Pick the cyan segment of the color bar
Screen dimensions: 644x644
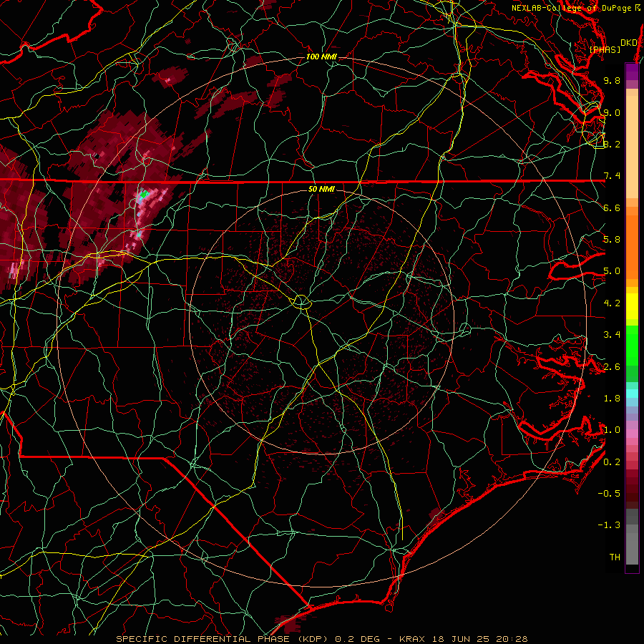tap(632, 394)
